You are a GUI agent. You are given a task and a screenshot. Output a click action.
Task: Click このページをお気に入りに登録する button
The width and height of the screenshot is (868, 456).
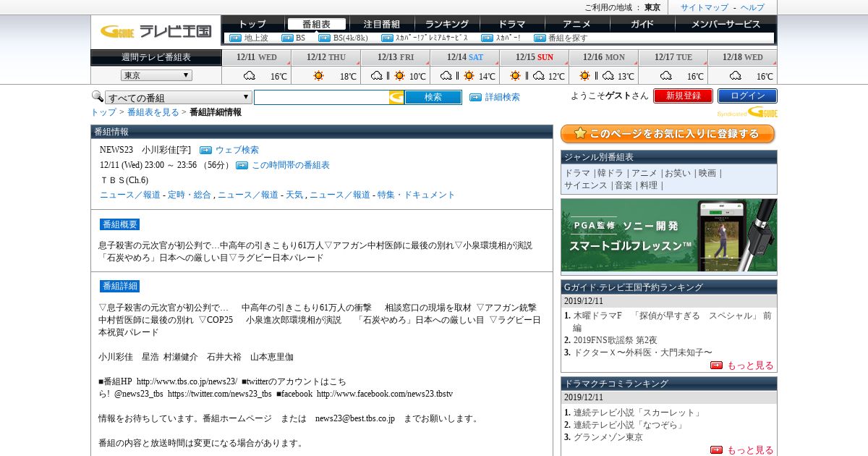pyautogui.click(x=668, y=134)
